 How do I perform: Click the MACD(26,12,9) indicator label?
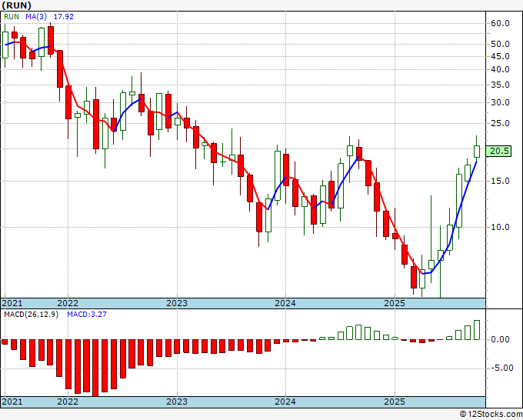31,315
